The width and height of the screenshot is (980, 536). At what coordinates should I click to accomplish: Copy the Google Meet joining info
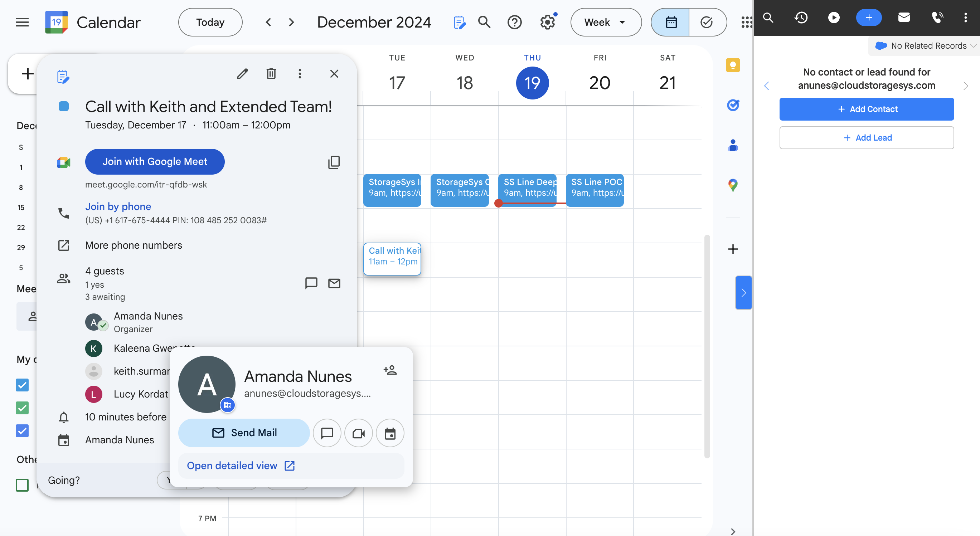(334, 162)
